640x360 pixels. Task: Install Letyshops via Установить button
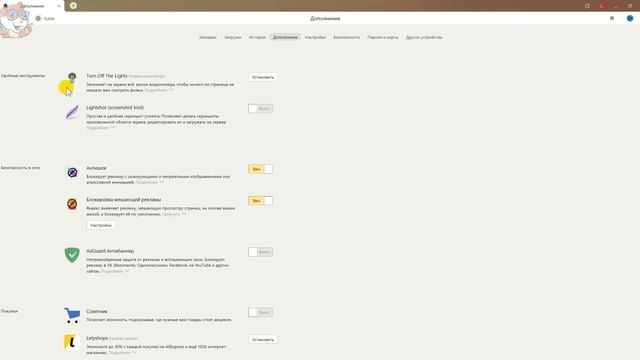[x=263, y=340]
